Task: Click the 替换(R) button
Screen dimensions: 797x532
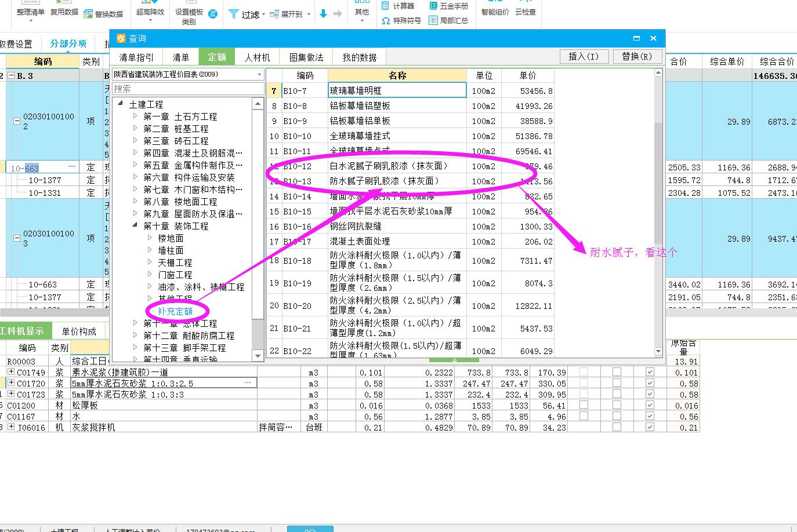Action: point(637,56)
